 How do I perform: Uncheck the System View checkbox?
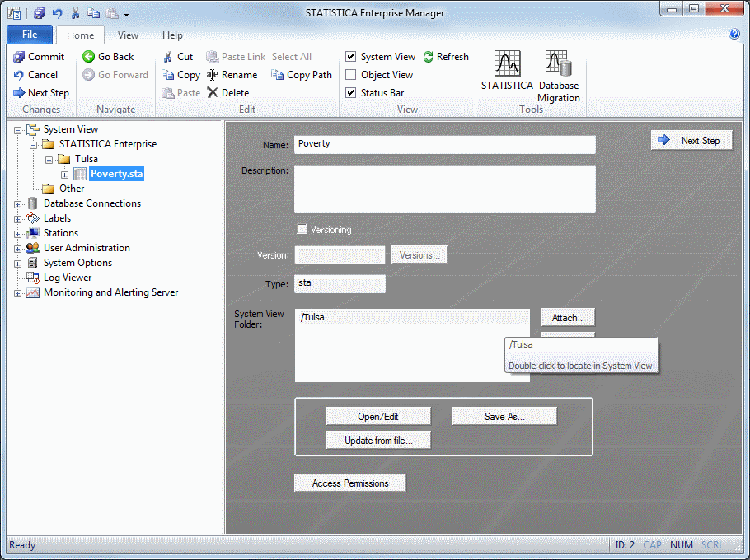[351, 57]
